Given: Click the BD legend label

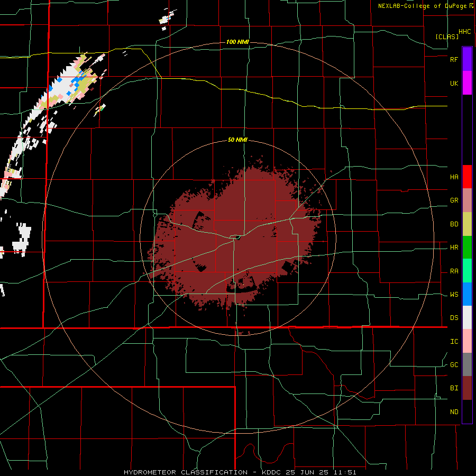Looking at the screenshot, I should pyautogui.click(x=454, y=224).
